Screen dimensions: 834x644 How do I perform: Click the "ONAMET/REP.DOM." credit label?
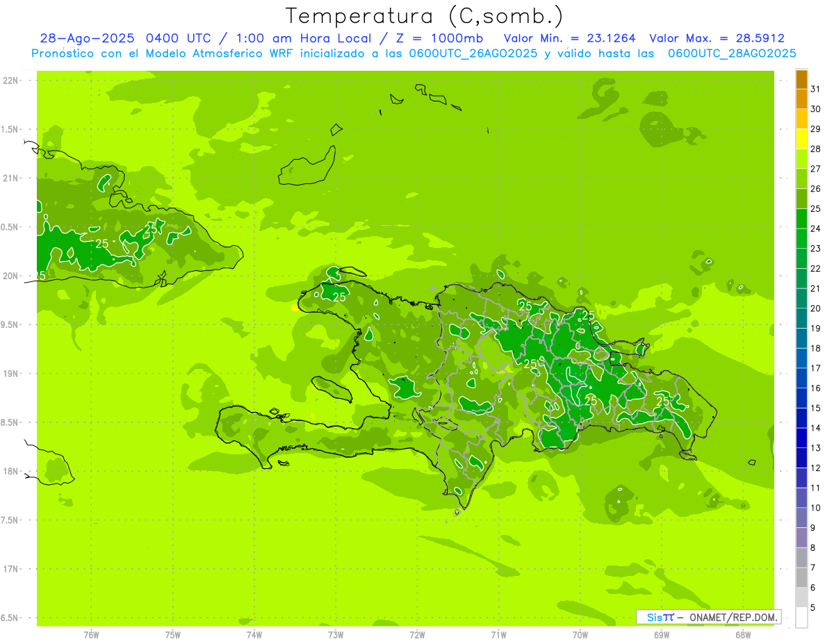click(x=733, y=617)
